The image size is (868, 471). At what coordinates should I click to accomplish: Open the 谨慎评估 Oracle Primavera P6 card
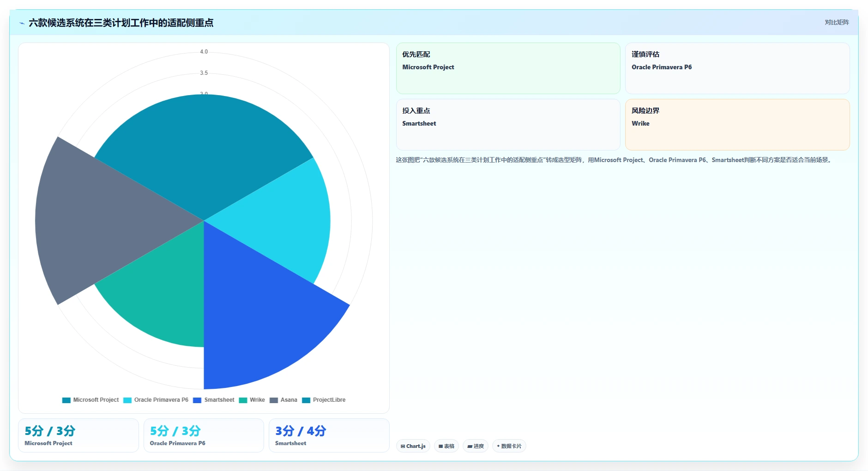tap(737, 68)
